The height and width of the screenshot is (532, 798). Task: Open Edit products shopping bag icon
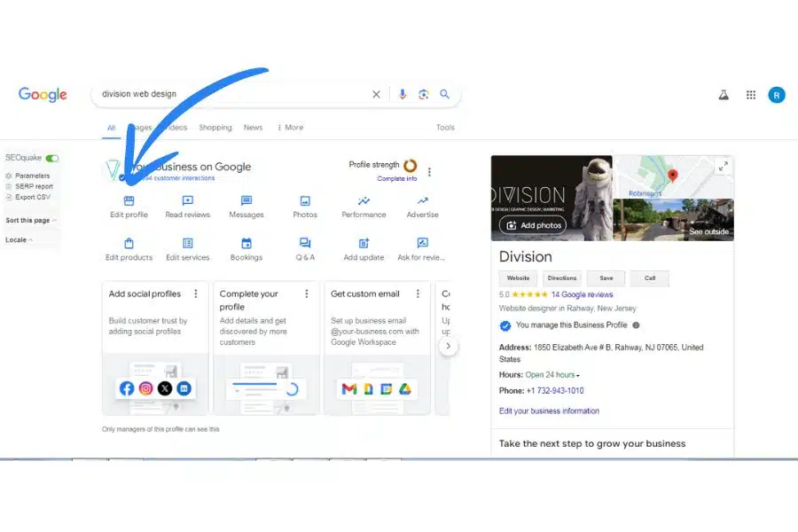pyautogui.click(x=129, y=243)
